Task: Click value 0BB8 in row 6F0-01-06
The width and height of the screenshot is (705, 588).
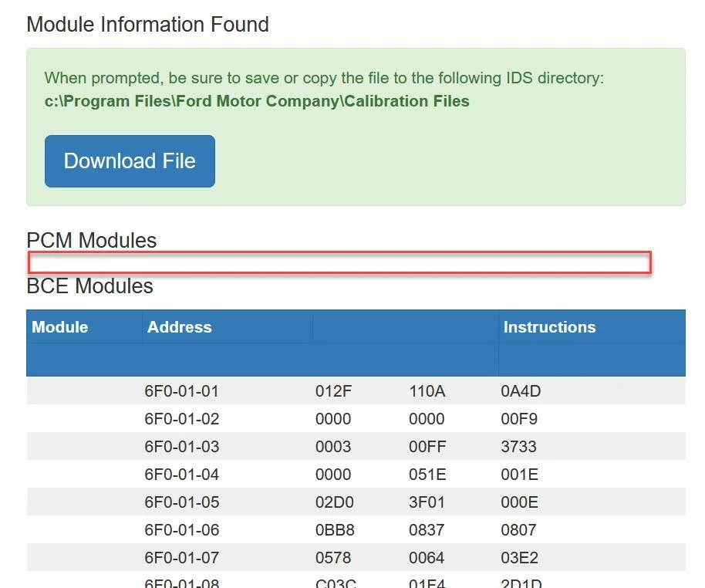Action: pyautogui.click(x=335, y=530)
